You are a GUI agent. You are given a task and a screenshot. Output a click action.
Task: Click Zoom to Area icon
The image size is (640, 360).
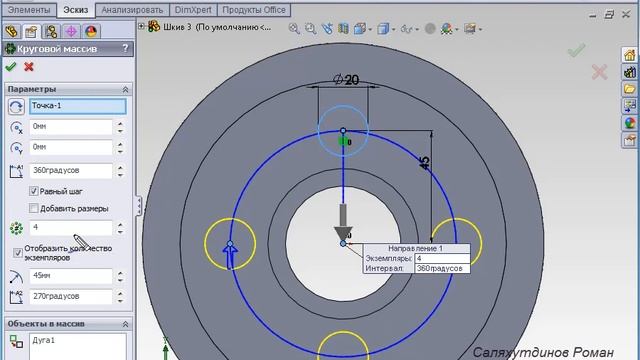coord(311,29)
